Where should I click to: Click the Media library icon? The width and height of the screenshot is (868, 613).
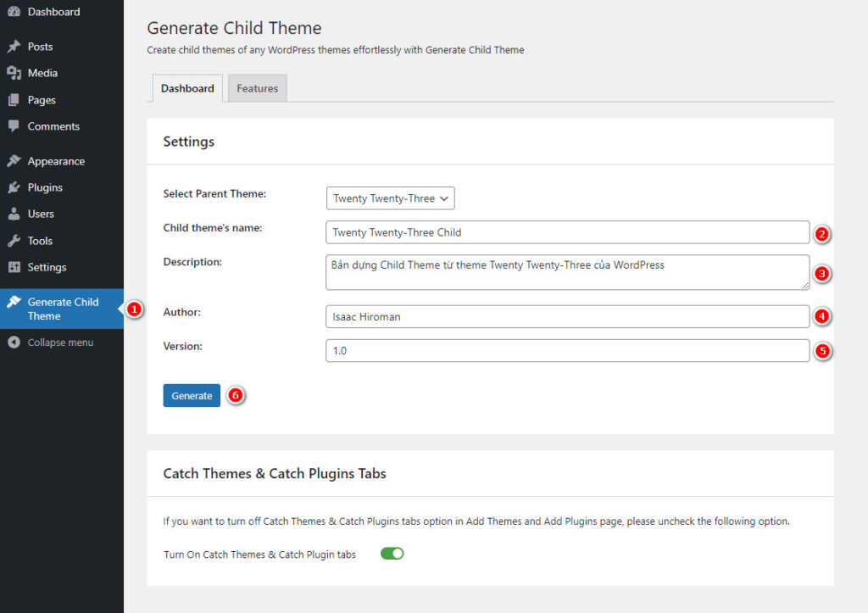pos(14,73)
